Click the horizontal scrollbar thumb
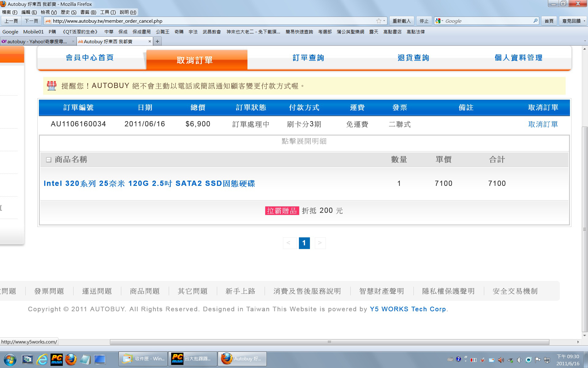 (x=330, y=342)
